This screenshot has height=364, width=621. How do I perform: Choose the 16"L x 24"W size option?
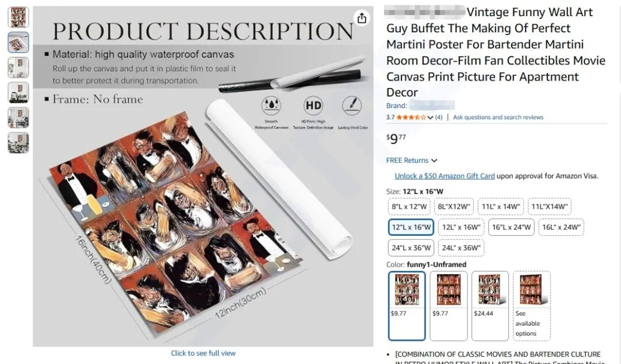[511, 227]
